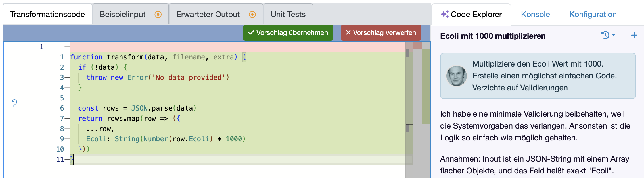Click the sparkle icon beside Code Explorer
This screenshot has width=644, height=178.
(444, 14)
